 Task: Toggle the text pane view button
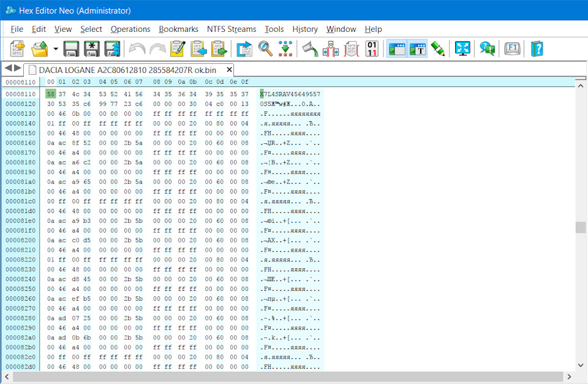click(x=418, y=49)
